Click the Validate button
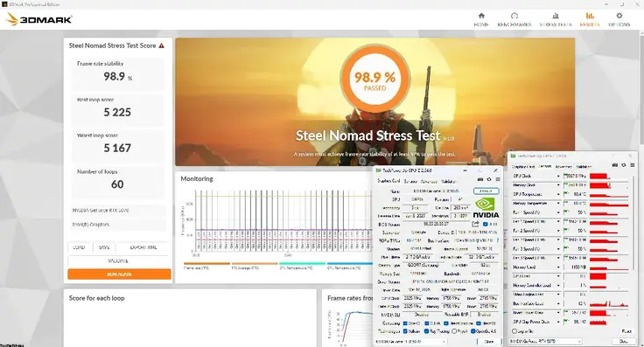This screenshot has width=644, height=347. click(x=118, y=260)
